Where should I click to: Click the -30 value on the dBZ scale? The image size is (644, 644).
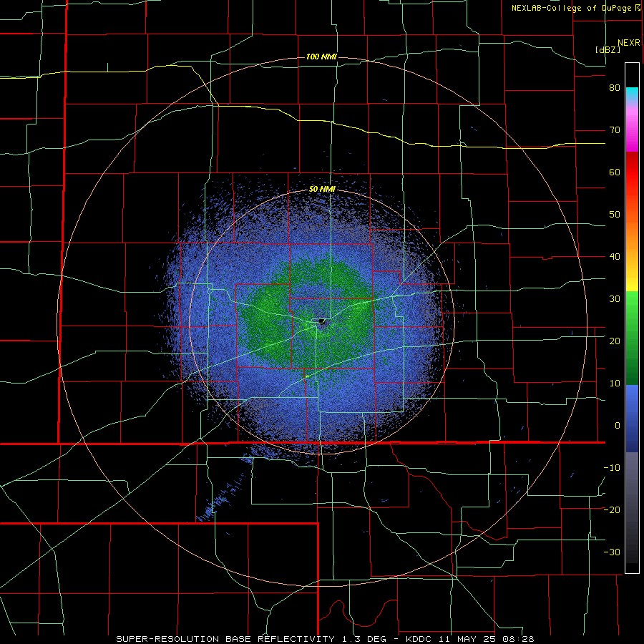[x=612, y=552]
